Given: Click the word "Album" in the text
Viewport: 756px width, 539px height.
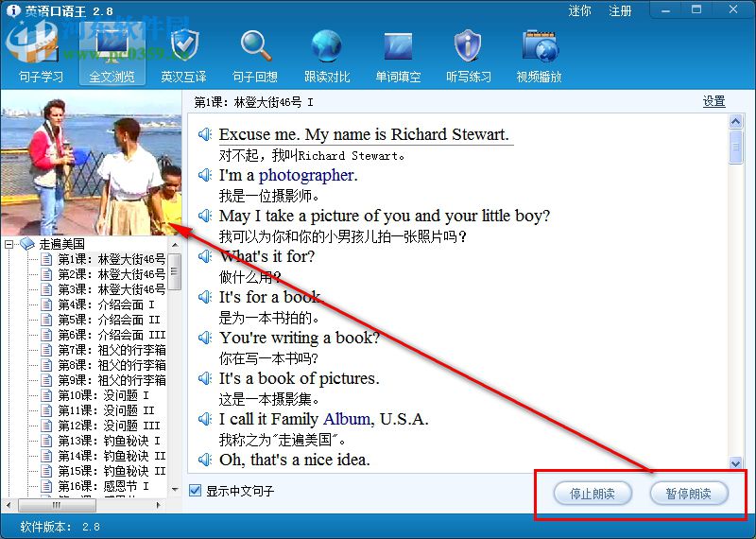Looking at the screenshot, I should (347, 419).
